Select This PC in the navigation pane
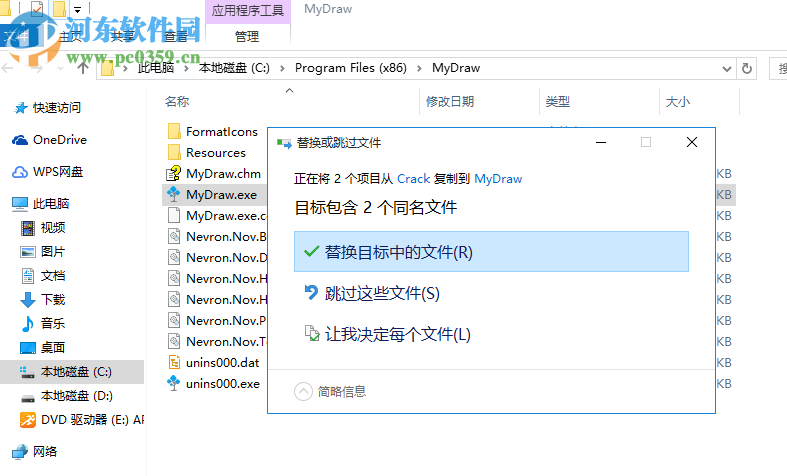This screenshot has width=787, height=476. [x=51, y=203]
